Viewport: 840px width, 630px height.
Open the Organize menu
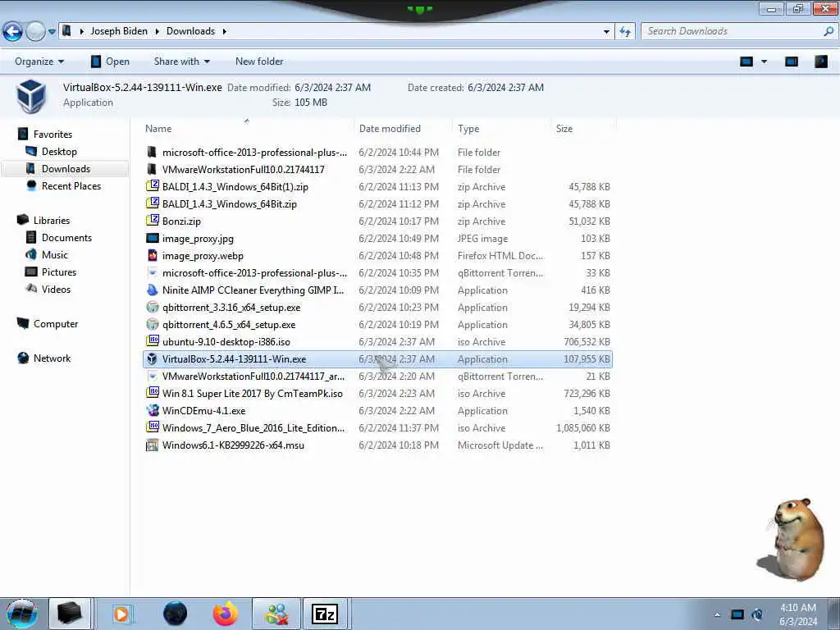click(39, 62)
